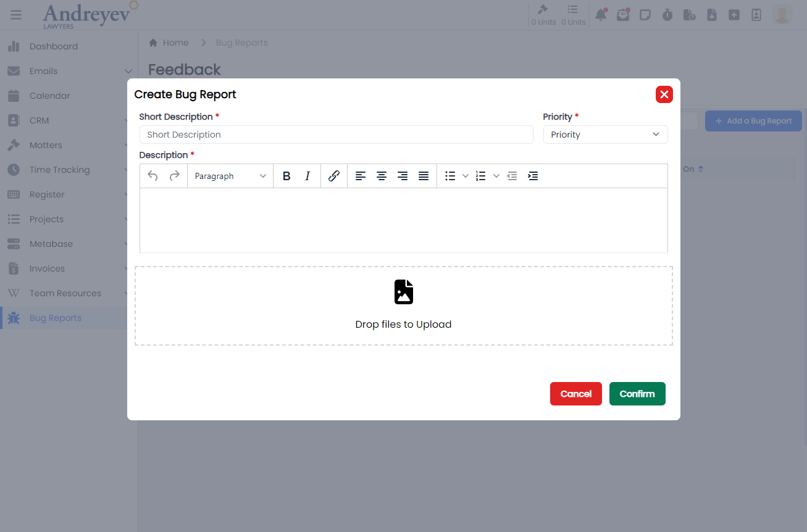The image size is (807, 532).
Task: Start a bulleted list
Action: (x=451, y=176)
